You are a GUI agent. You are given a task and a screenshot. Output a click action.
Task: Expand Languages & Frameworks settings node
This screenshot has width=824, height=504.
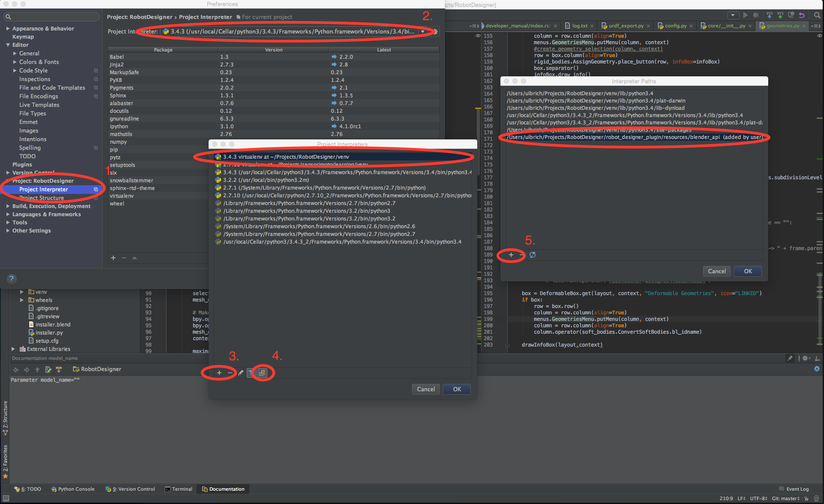pyautogui.click(x=8, y=214)
